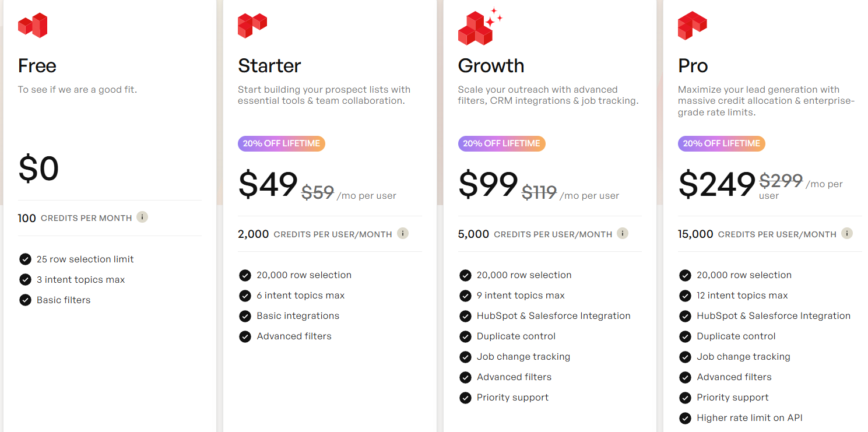The width and height of the screenshot is (868, 432).
Task: Click the Free plan cube logo icon
Action: tap(33, 25)
